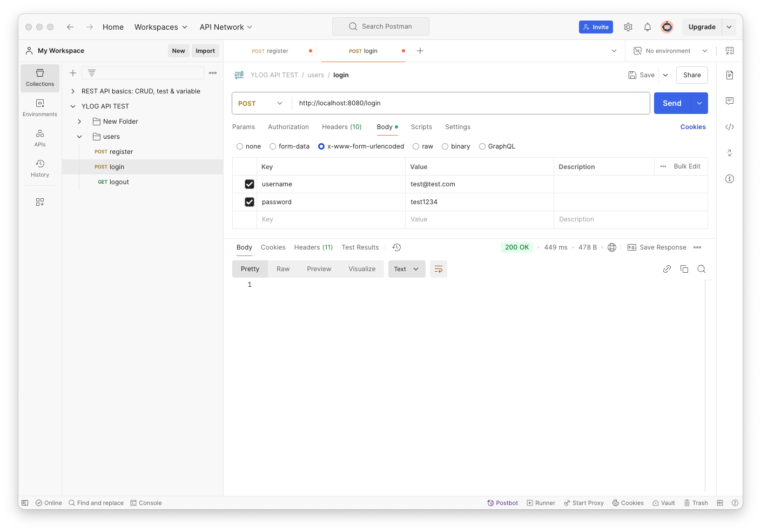
Task: Click the user avatar icon
Action: pyautogui.click(x=667, y=27)
